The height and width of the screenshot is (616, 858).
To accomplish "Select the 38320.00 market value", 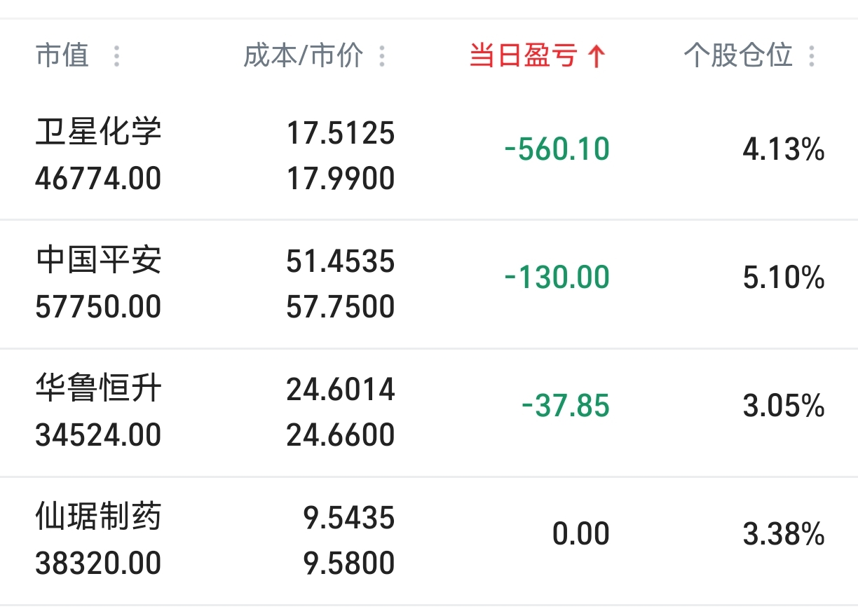I will [x=99, y=563].
